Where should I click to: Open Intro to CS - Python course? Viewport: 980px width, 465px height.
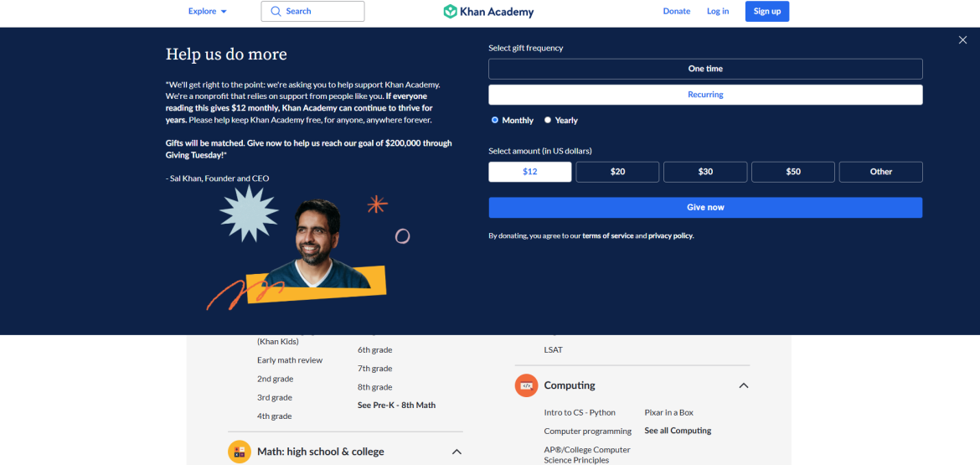580,412
